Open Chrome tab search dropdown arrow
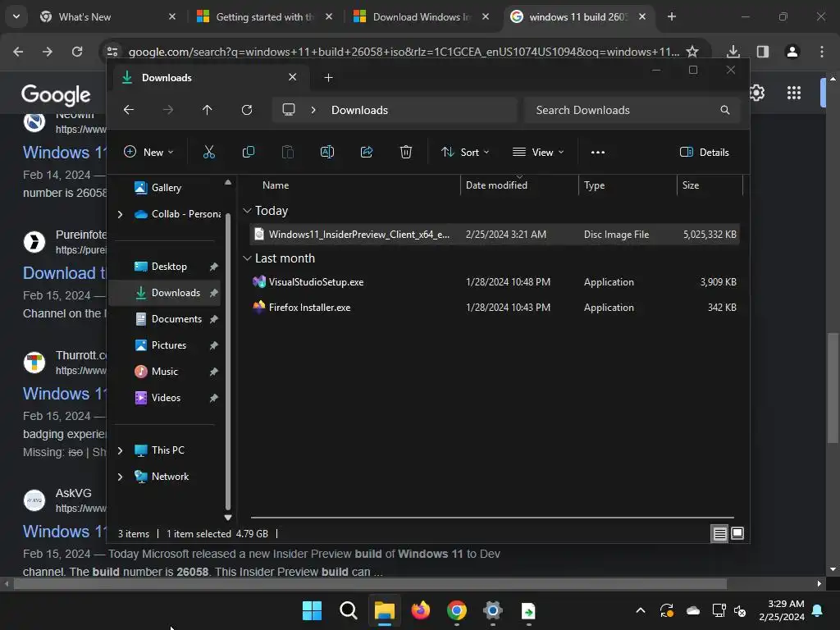 point(16,16)
